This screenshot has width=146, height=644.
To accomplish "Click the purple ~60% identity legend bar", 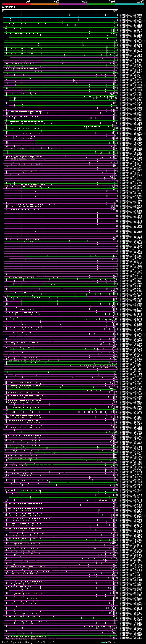I will pos(73,4).
